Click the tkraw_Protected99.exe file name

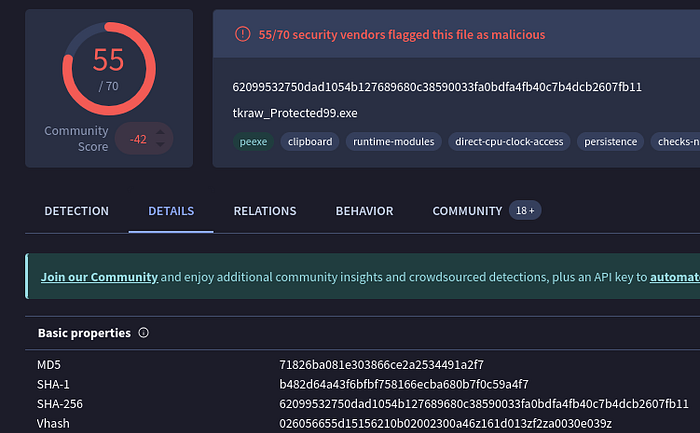coord(295,113)
